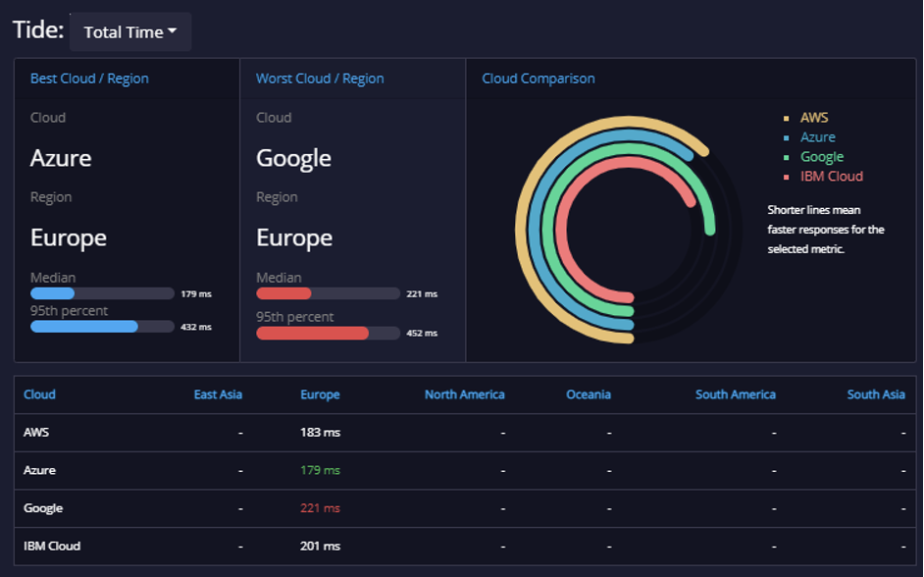Sort by the Europe column header

(320, 394)
